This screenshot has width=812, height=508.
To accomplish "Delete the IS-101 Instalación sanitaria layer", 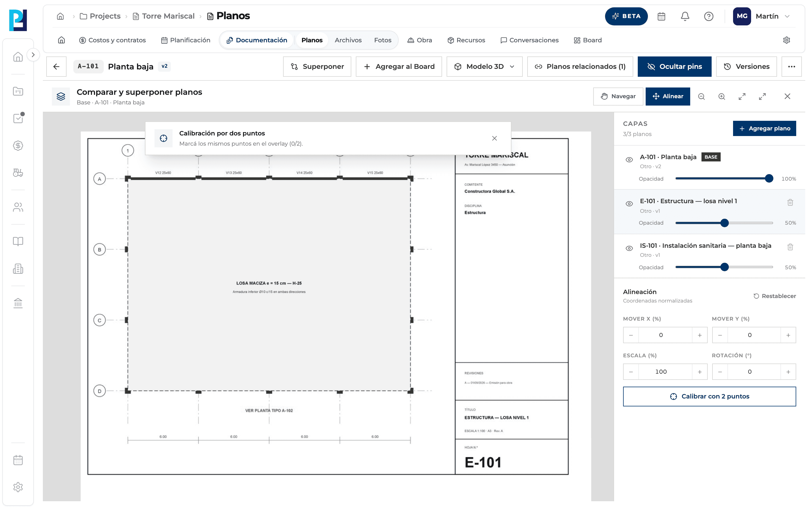I will pyautogui.click(x=790, y=247).
